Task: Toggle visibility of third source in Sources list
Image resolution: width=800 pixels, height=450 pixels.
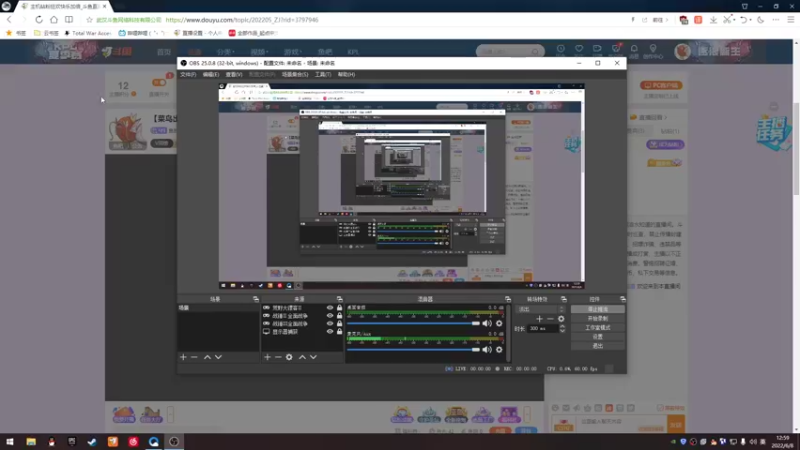Action: pyautogui.click(x=330, y=323)
